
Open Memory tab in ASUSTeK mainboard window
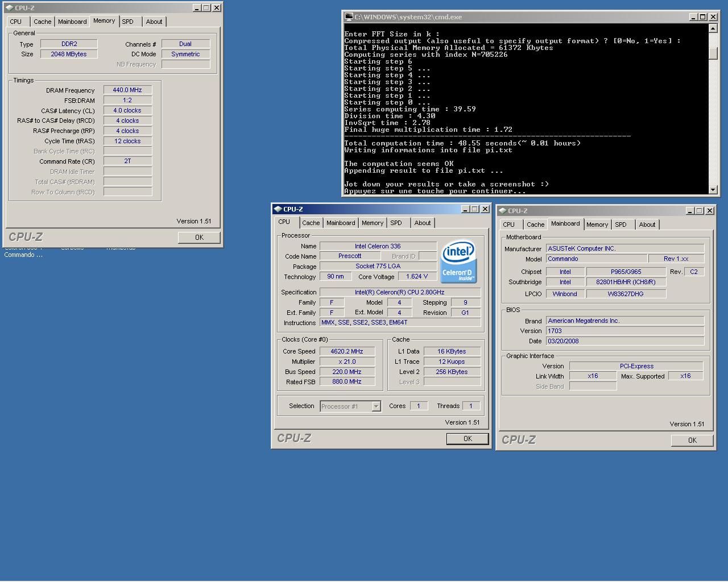coord(597,225)
